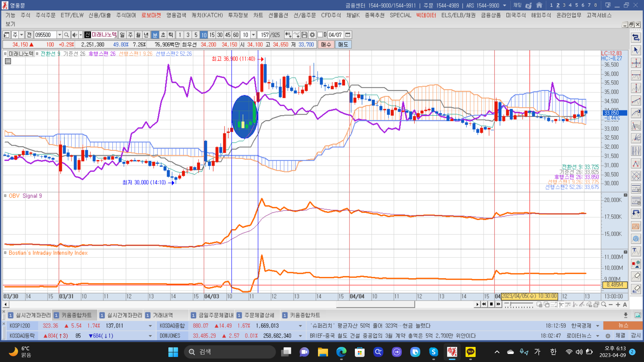The image size is (644, 362).
Task: Switch to the 거래내역 tab
Action: [x=163, y=315]
